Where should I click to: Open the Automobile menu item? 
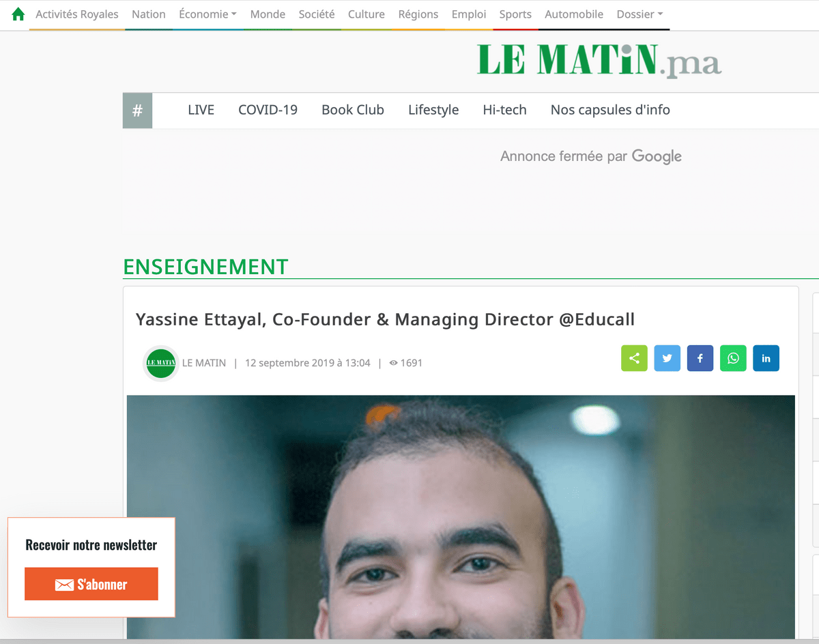tap(574, 14)
